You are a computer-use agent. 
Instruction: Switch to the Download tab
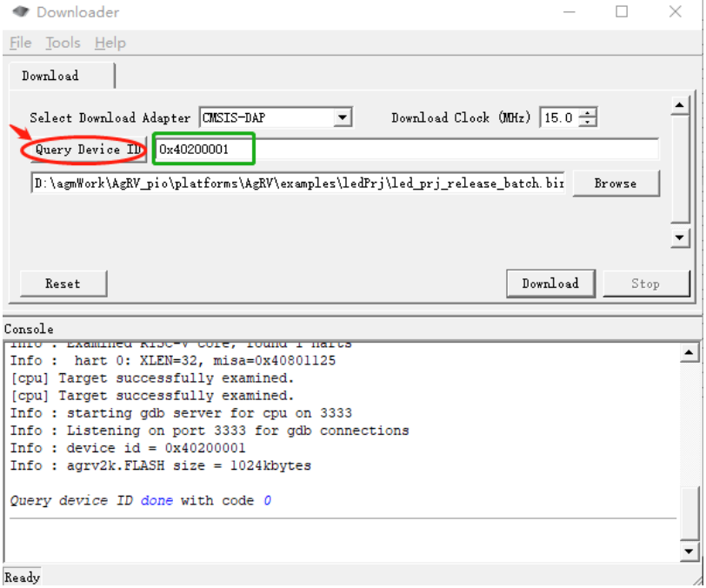[50, 76]
